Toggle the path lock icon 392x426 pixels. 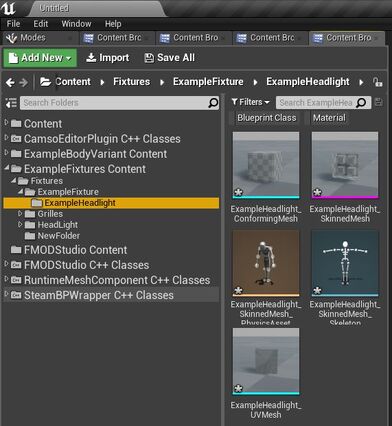377,82
